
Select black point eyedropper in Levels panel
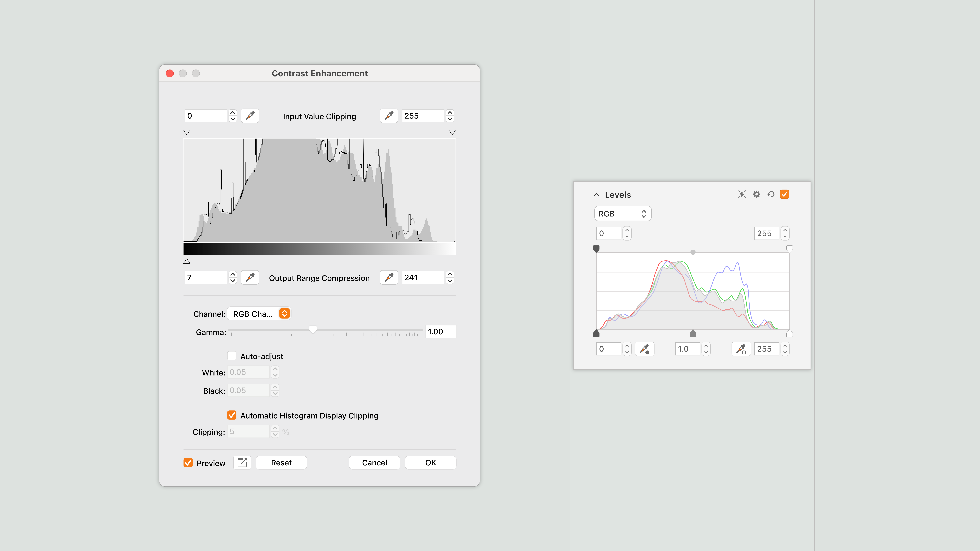644,349
